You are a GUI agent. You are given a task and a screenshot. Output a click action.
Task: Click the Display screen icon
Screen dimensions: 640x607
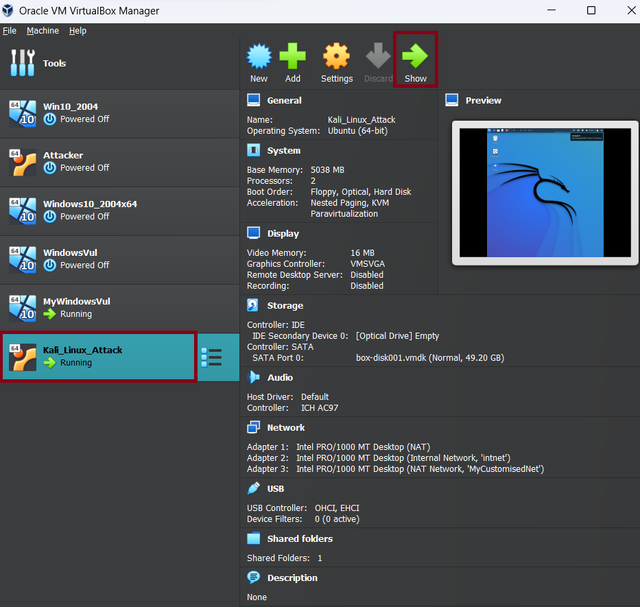(253, 233)
